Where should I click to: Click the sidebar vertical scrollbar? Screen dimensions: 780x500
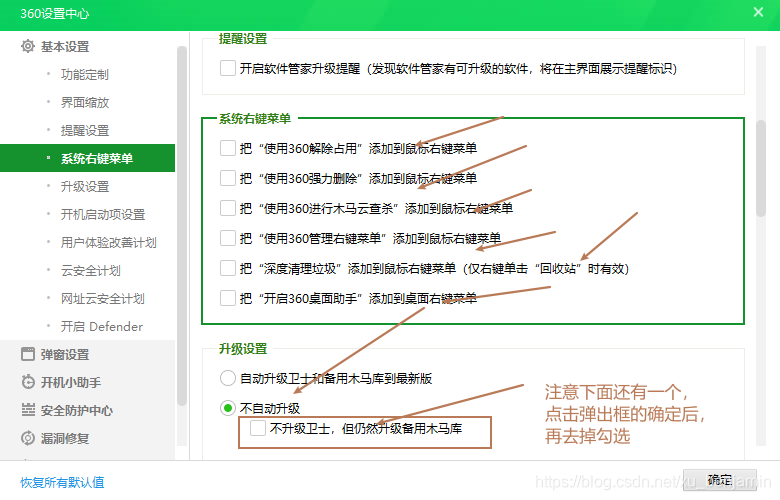coord(182,226)
